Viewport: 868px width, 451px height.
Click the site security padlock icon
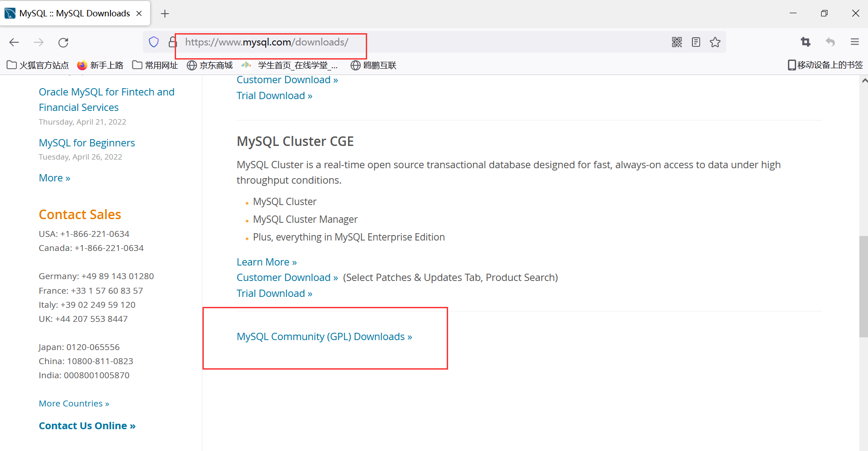(172, 42)
